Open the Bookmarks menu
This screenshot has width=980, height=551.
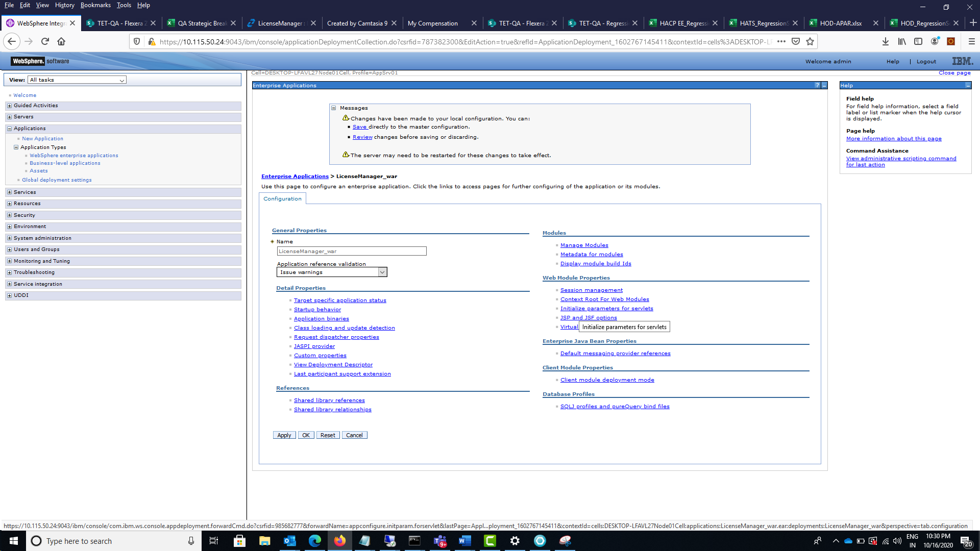pyautogui.click(x=95, y=5)
